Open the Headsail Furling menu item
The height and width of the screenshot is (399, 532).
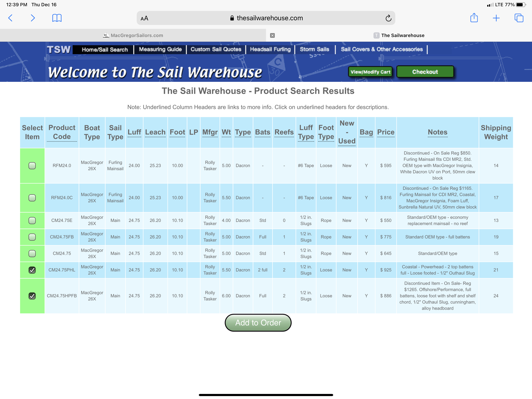[x=270, y=49]
